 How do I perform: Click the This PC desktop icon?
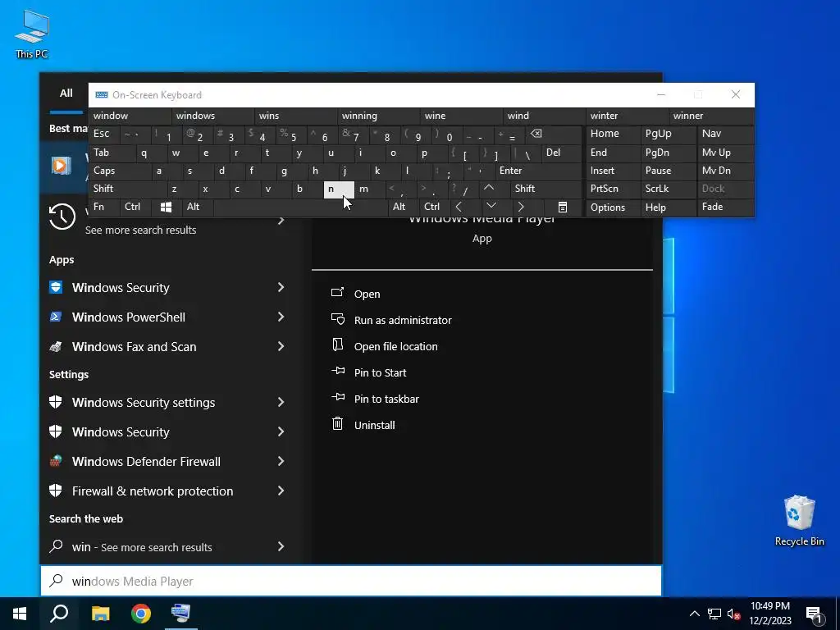32,34
